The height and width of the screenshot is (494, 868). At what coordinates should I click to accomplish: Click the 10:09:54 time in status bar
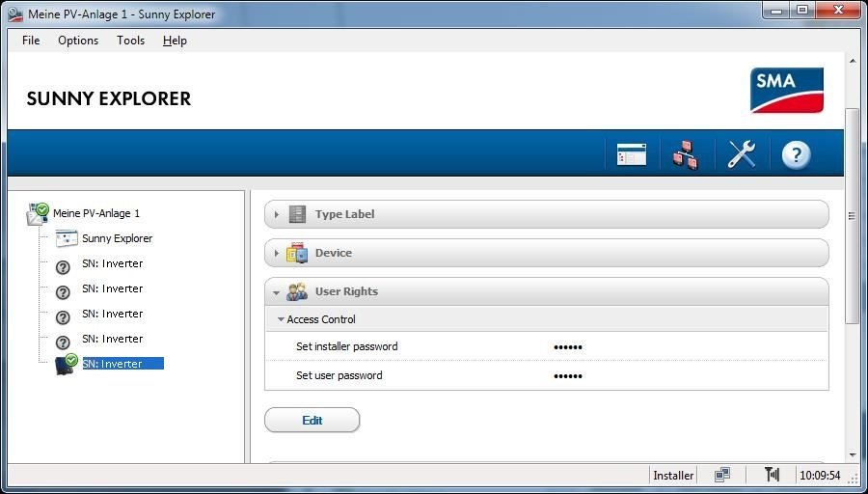pyautogui.click(x=820, y=475)
